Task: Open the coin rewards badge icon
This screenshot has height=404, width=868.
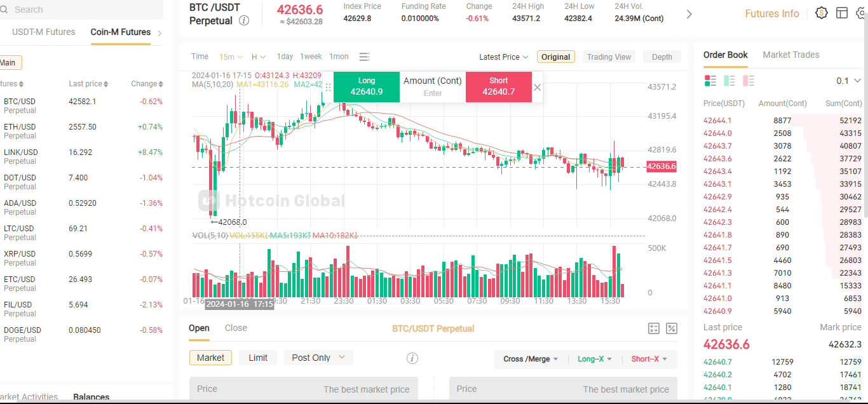Action: (x=822, y=13)
